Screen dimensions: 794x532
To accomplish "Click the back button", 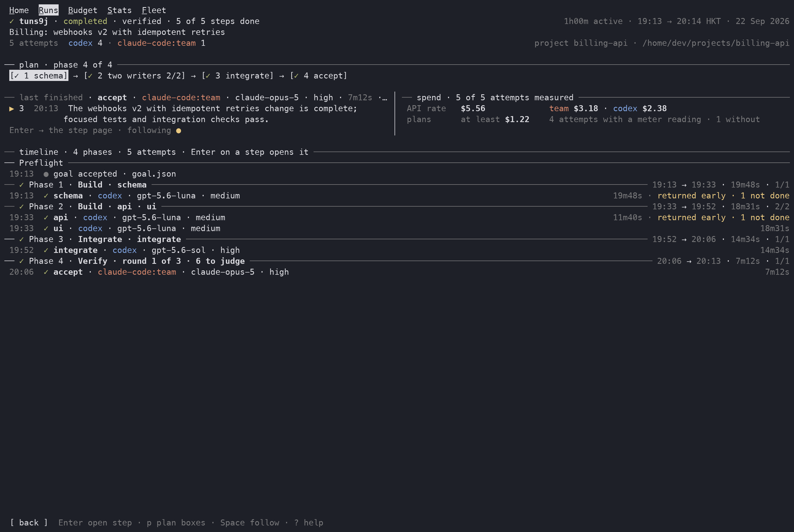I will click(29, 522).
